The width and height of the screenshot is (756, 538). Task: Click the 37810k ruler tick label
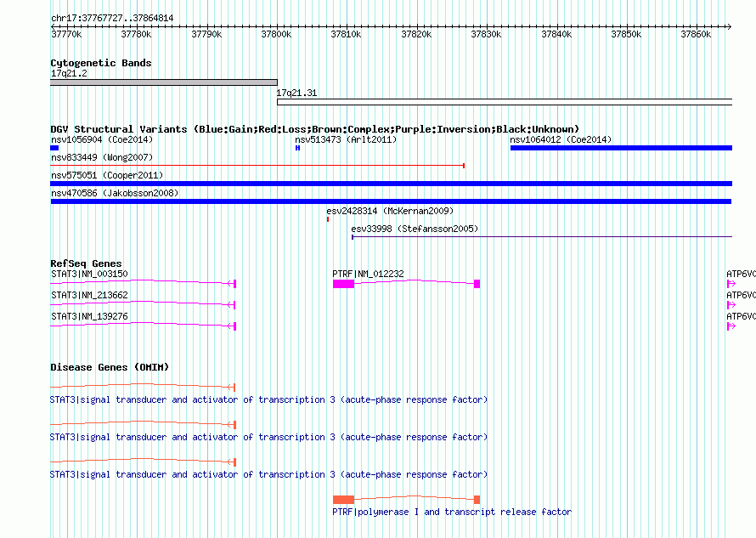coord(346,34)
